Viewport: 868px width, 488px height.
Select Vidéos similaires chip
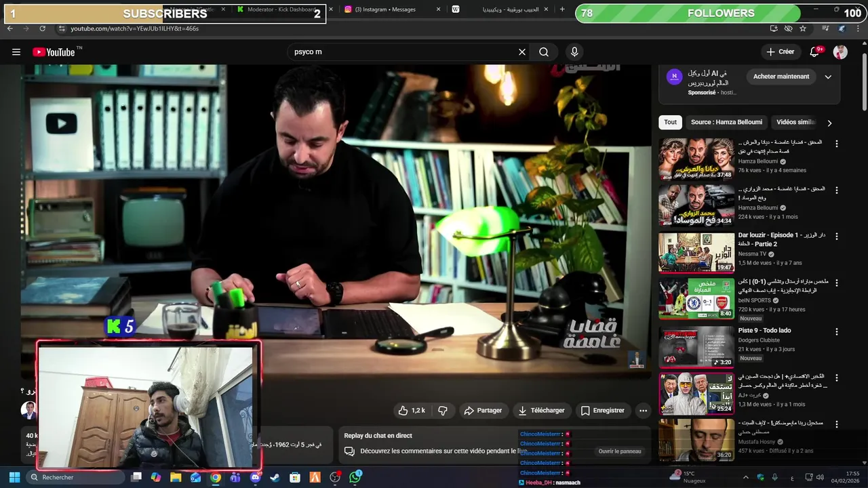coord(796,122)
